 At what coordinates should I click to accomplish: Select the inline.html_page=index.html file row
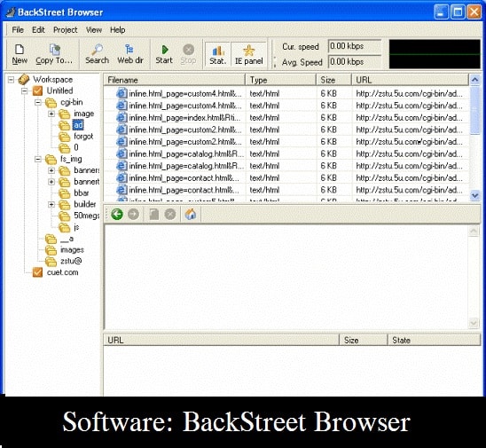[286, 117]
